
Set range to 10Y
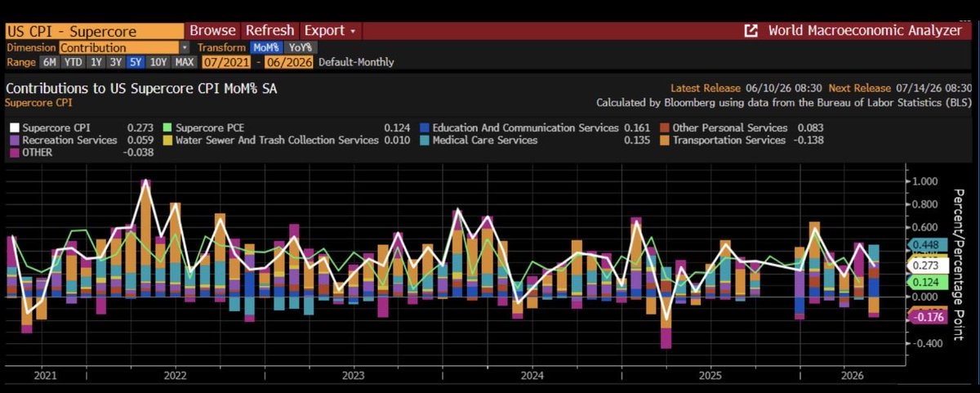pos(159,62)
